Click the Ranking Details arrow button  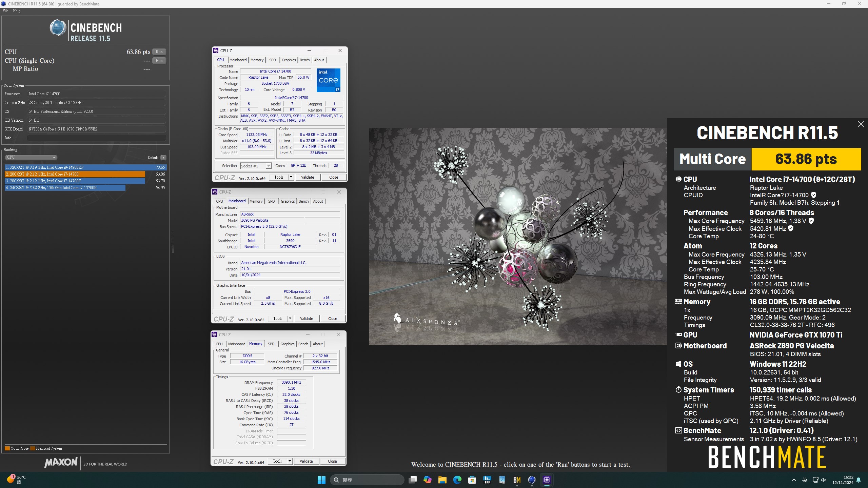pos(163,158)
